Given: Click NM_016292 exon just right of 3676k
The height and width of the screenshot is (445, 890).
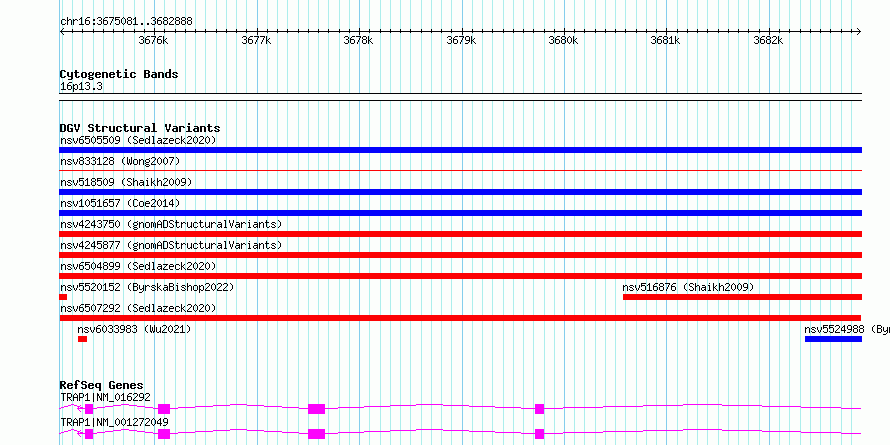Looking at the screenshot, I should click(164, 409).
